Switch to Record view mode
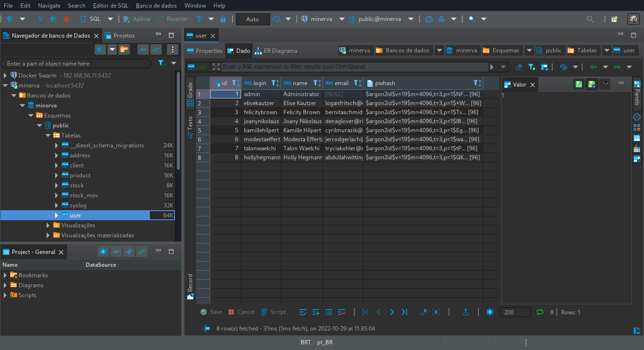Screen dimensions: 644x350 click(x=190, y=284)
